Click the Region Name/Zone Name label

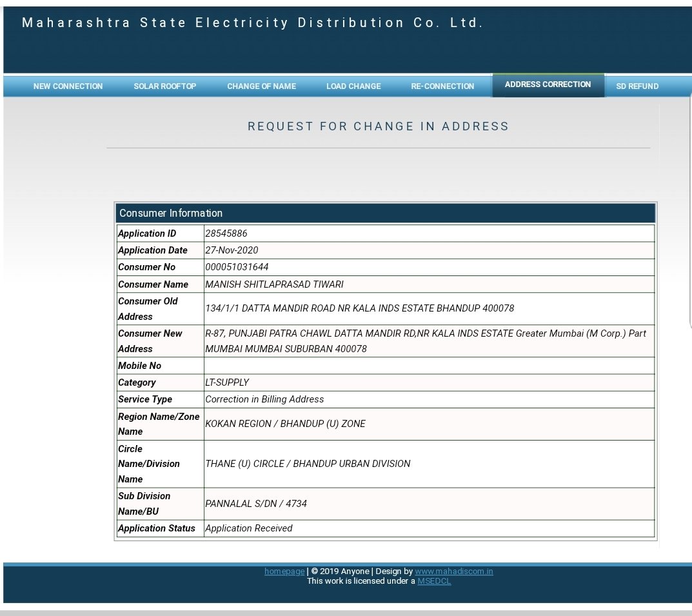tap(159, 424)
